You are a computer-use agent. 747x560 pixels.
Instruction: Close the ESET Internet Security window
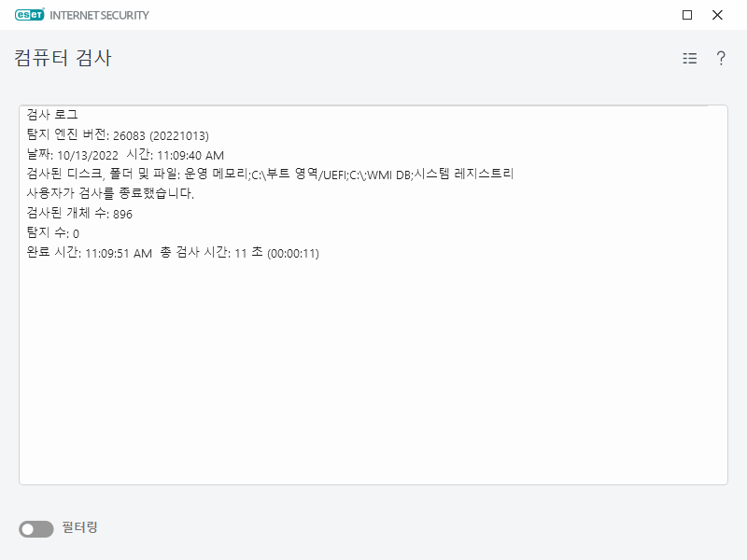(x=716, y=15)
